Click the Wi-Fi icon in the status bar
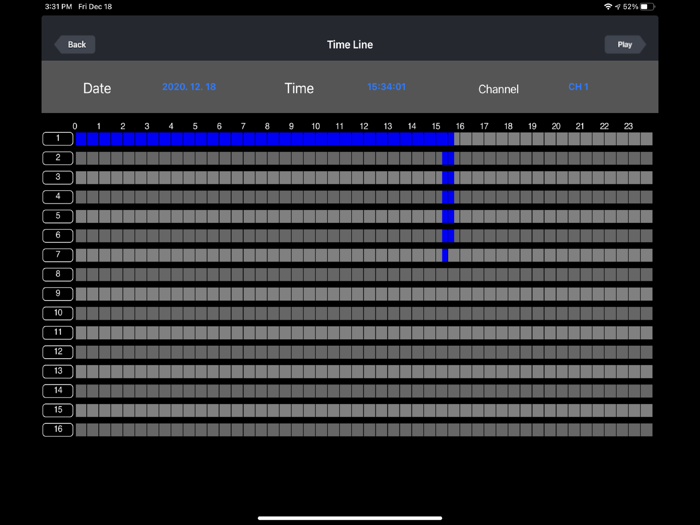The height and width of the screenshot is (525, 700). point(608,7)
